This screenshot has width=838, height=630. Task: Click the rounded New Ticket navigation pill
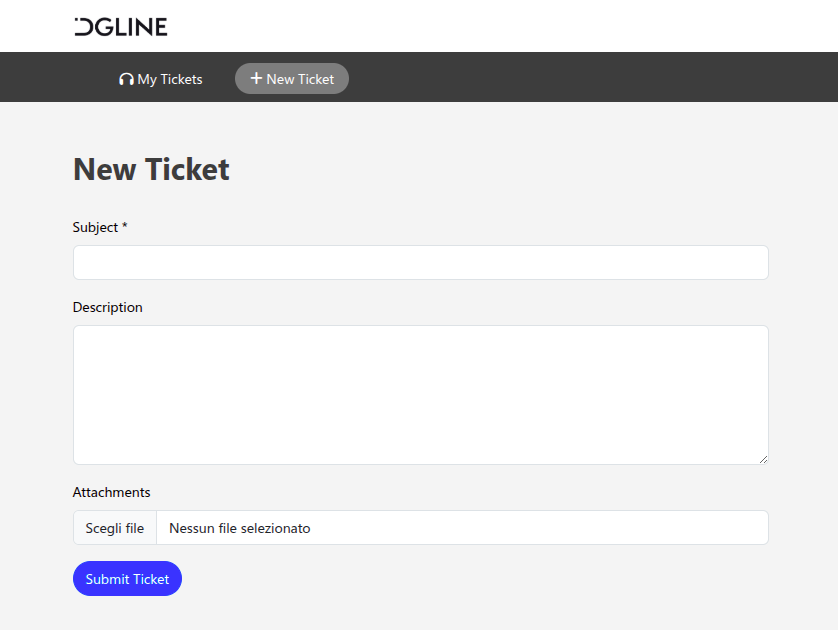coord(292,78)
